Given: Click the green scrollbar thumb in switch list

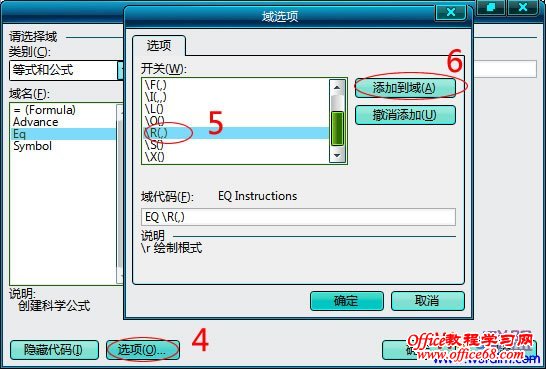Looking at the screenshot, I should click(337, 128).
